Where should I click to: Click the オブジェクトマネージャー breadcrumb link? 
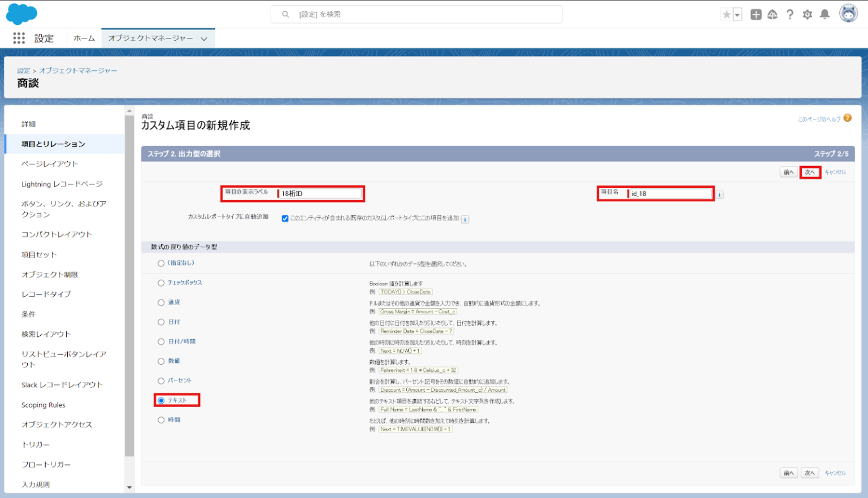(x=78, y=70)
